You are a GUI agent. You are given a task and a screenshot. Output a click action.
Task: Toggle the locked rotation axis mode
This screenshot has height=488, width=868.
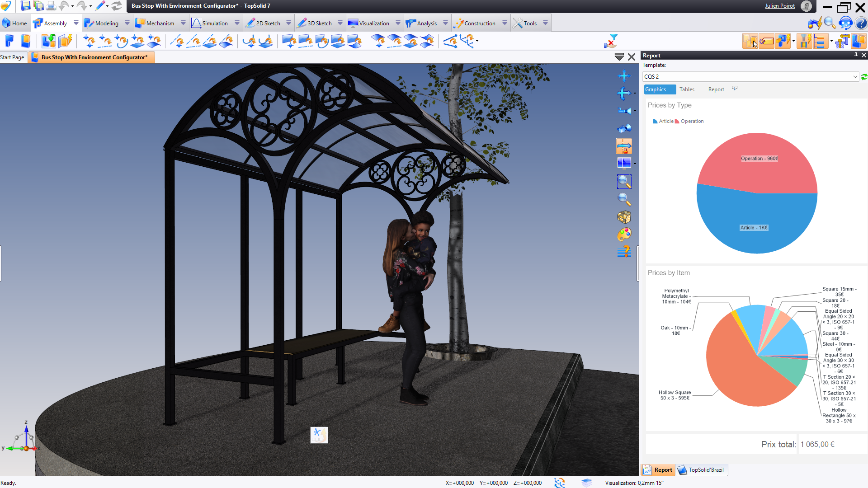coord(624,146)
